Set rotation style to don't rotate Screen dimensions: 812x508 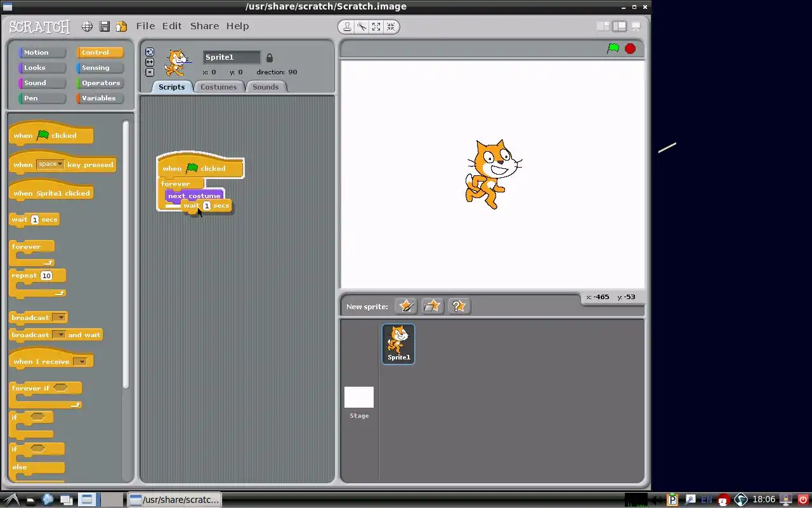150,72
